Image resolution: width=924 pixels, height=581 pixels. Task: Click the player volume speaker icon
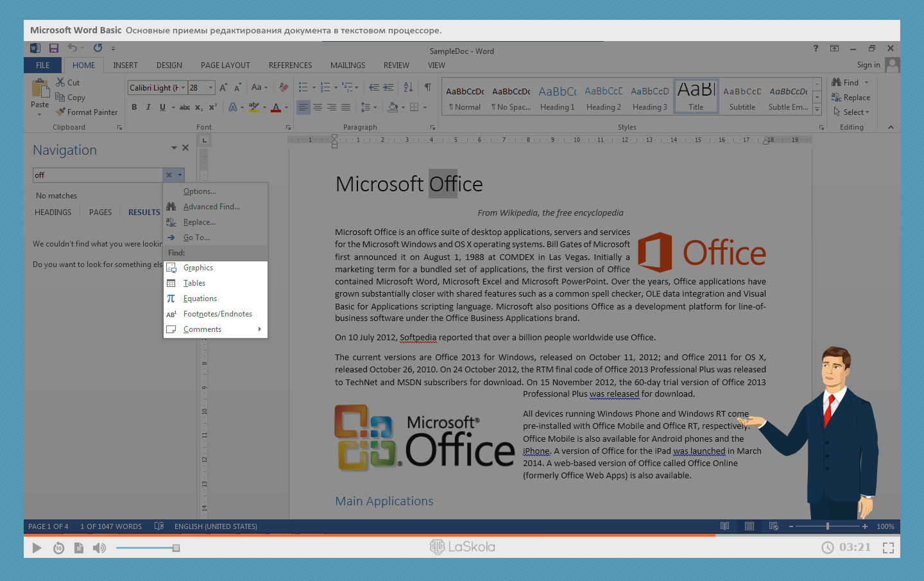coord(99,548)
